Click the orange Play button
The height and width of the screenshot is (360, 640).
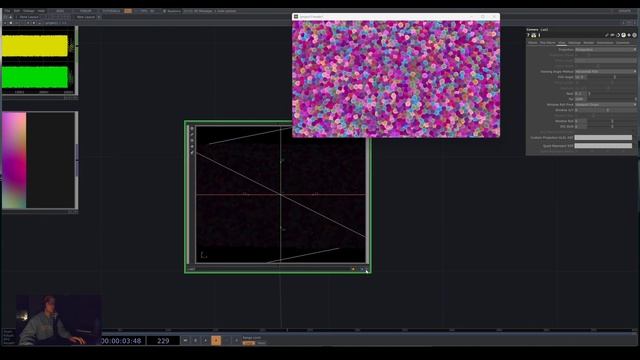click(216, 340)
